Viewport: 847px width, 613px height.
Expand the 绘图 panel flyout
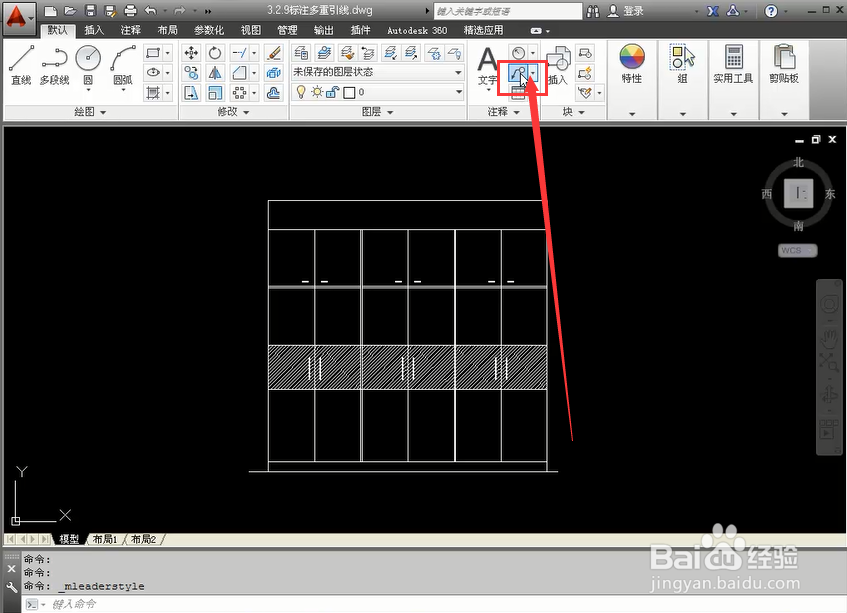[x=90, y=112]
